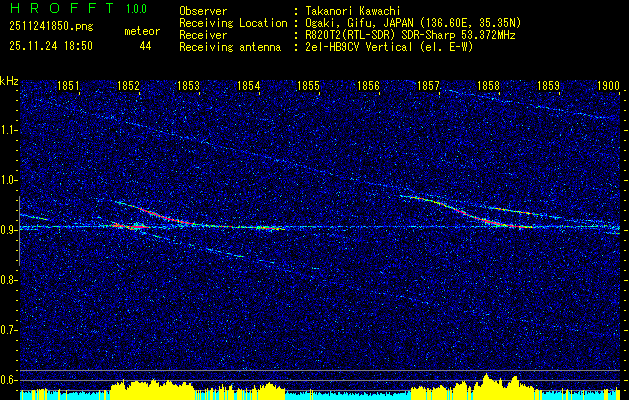Click the R820T2(RTL-SDR) receiver text
The image size is (629, 400).
410,35
